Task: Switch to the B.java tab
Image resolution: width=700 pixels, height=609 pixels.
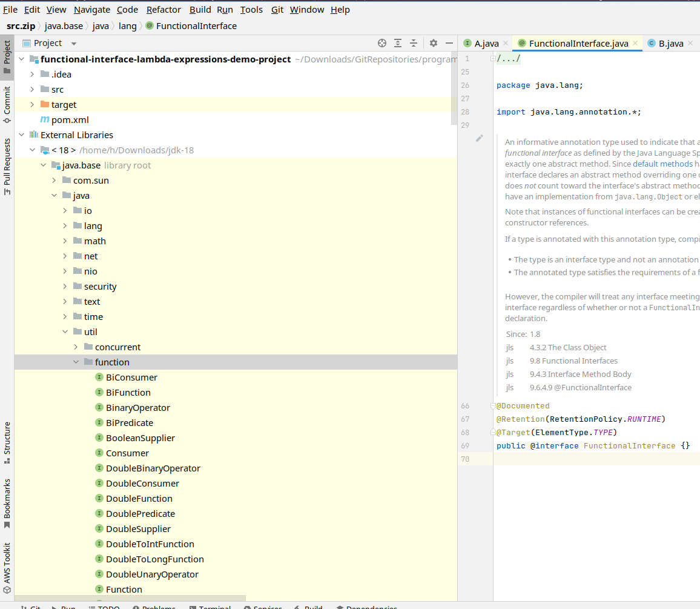Action: pyautogui.click(x=670, y=43)
